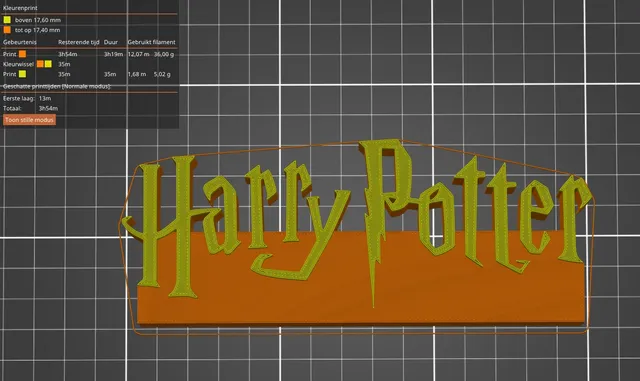Screen dimensions: 640x381
Task: Click the 'Geschatte printtijden' section heading
Action: [57, 87]
